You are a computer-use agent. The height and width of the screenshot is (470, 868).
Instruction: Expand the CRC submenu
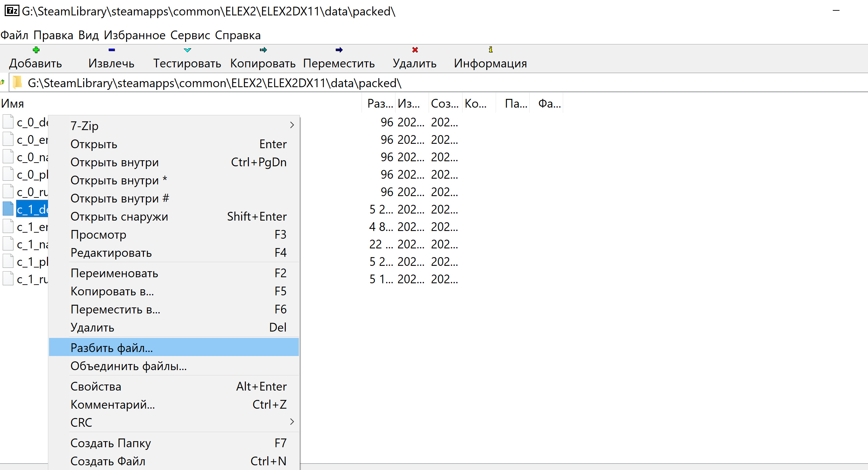click(174, 422)
